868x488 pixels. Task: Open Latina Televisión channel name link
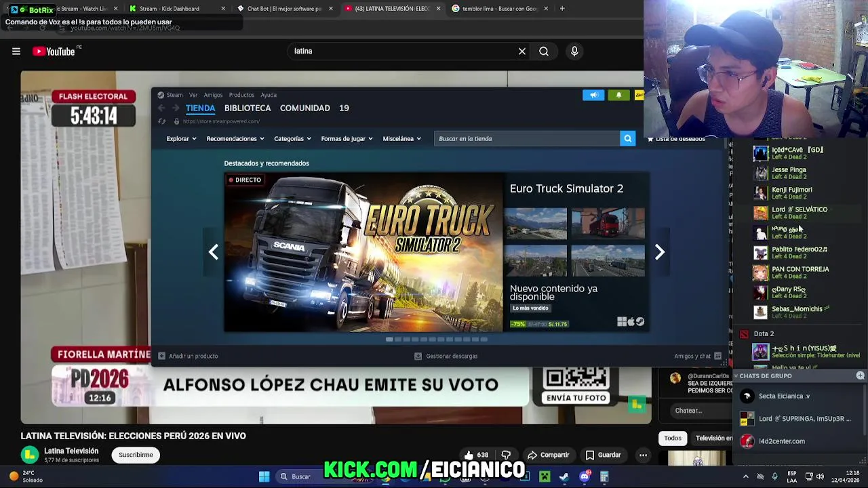coord(71,451)
